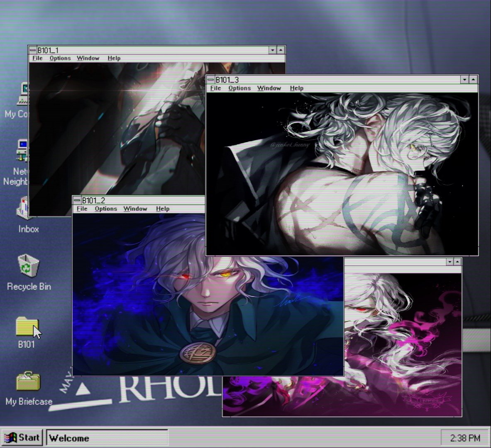Click the monochrome artwork in B101_3 window

342,174
